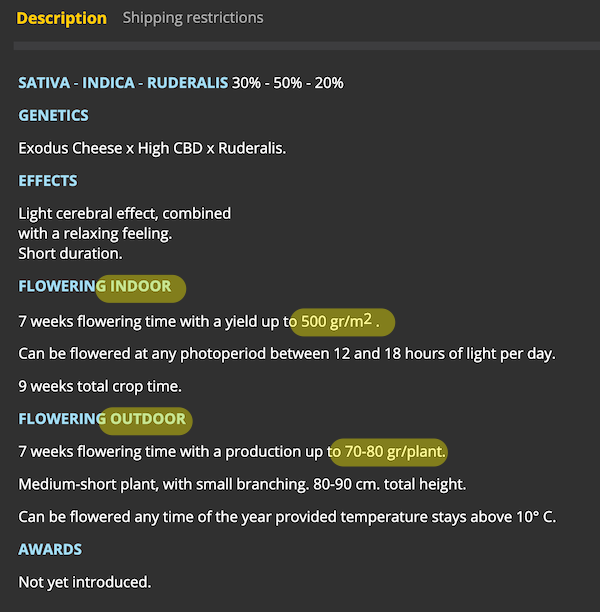Click the temperature above 10° C line
The height and width of the screenshot is (612, 600).
(287, 517)
